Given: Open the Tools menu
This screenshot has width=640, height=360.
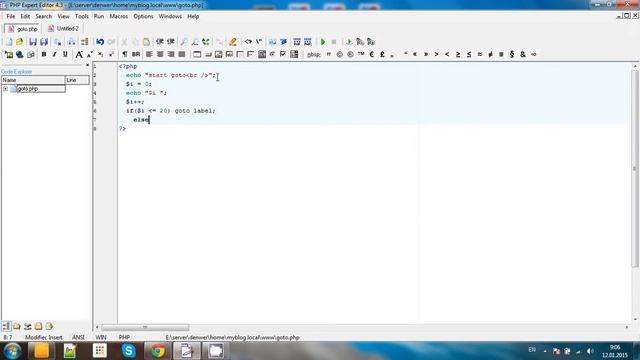Looking at the screenshot, I should (82, 16).
